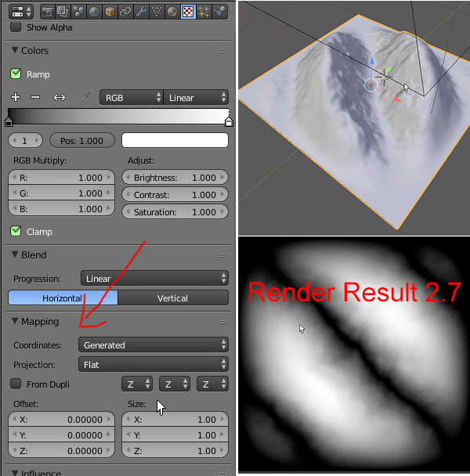Open the third Z axis mapping dropdown
Screen dimensions: 470x476
(x=212, y=384)
